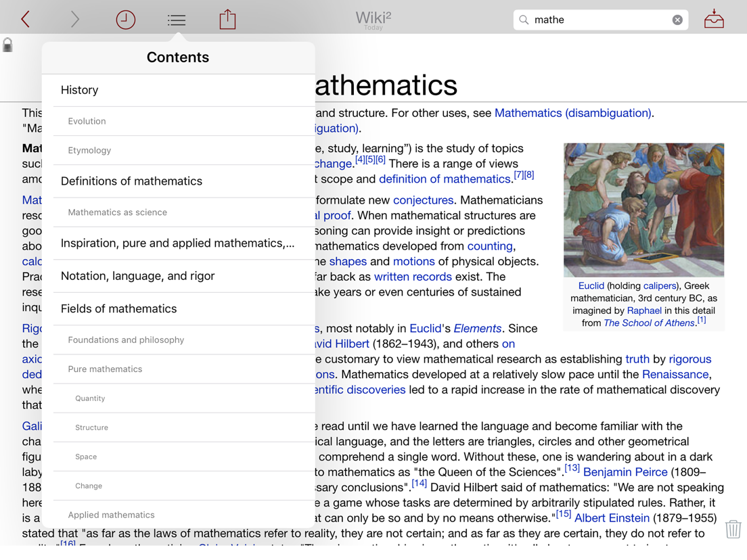The height and width of the screenshot is (560, 747).
Task: Tap inside the search field
Action: tap(595, 20)
